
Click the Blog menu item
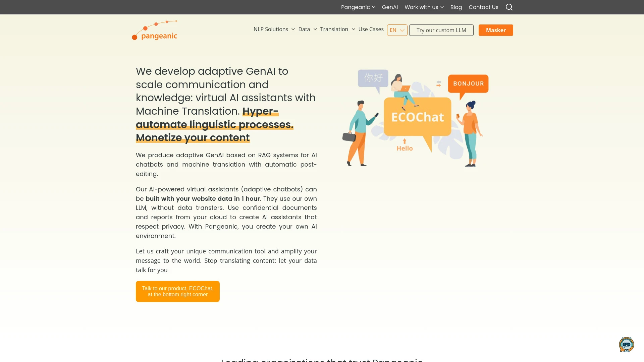pyautogui.click(x=456, y=7)
